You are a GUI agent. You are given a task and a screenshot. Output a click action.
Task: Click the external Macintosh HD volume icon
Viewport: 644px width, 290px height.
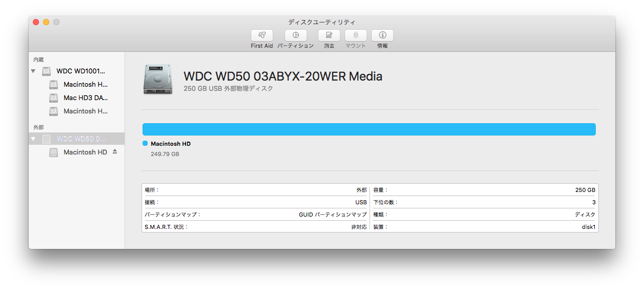[54, 152]
